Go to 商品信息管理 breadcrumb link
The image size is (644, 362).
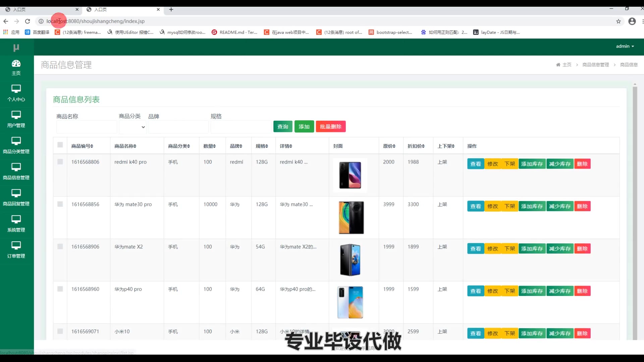point(595,65)
